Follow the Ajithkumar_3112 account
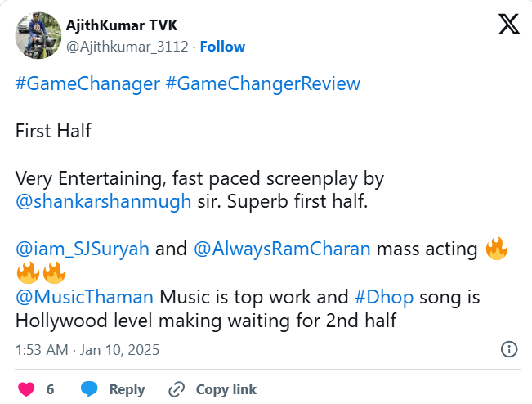 tap(222, 46)
